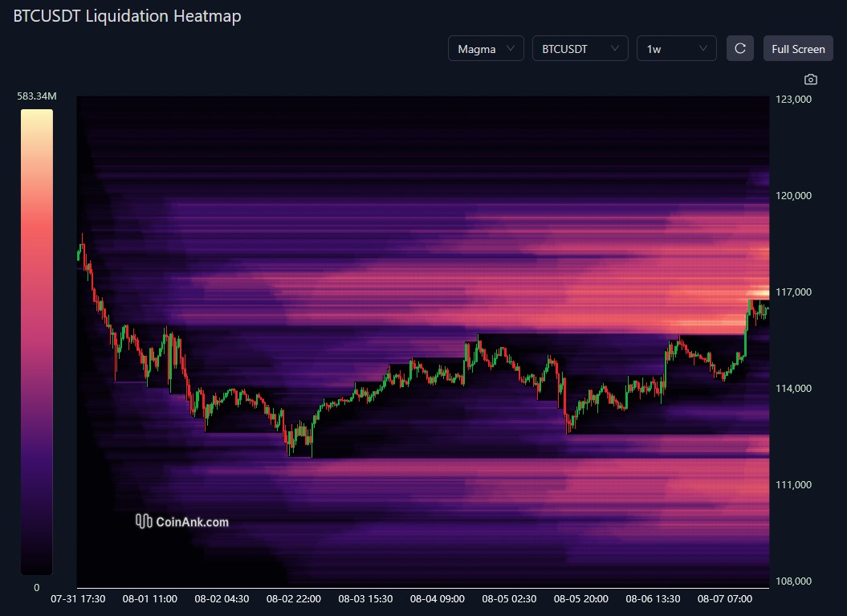This screenshot has height=616, width=847.
Task: Click the 08-03 15:30 time label
Action: pyautogui.click(x=365, y=598)
